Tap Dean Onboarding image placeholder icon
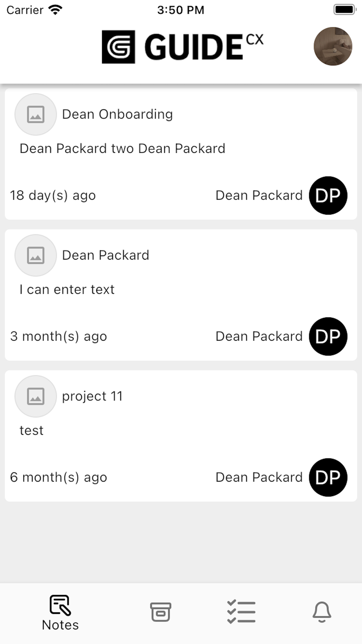The image size is (362, 644). click(35, 114)
